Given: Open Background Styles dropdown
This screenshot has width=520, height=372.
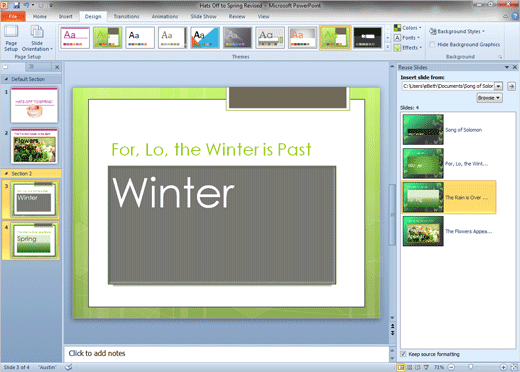Looking at the screenshot, I should (457, 31).
